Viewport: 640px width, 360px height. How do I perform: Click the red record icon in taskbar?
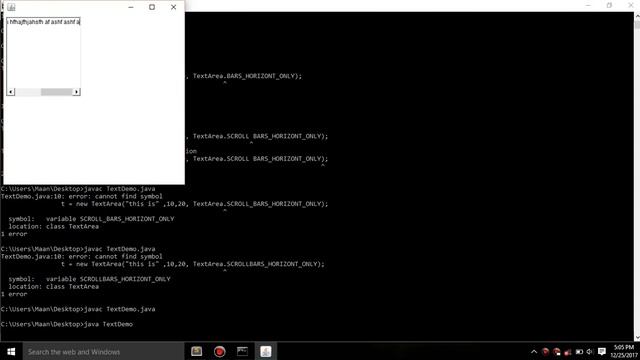tap(220, 351)
